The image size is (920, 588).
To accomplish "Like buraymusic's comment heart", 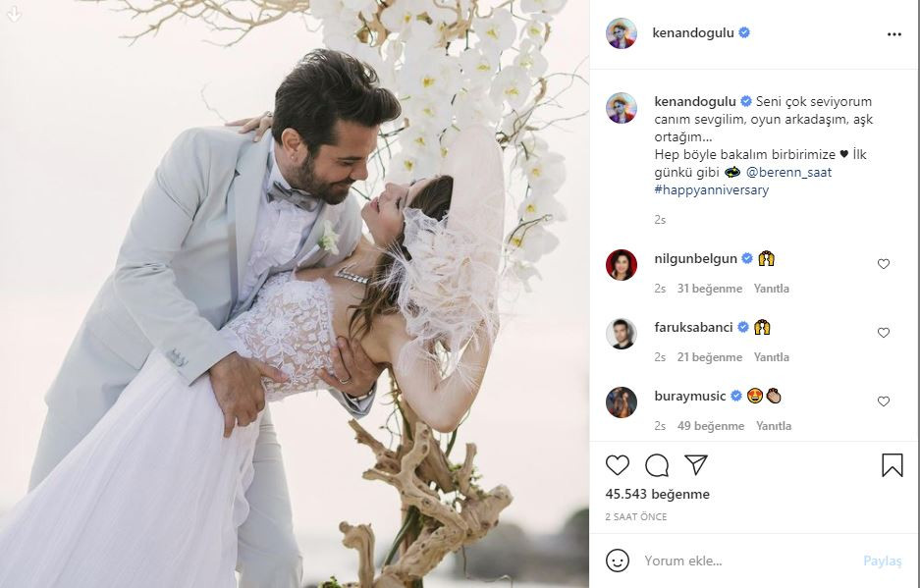I will point(884,401).
